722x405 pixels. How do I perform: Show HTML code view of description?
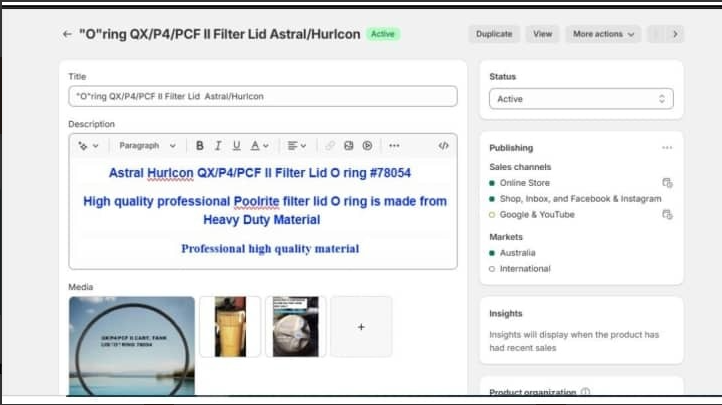coord(443,146)
